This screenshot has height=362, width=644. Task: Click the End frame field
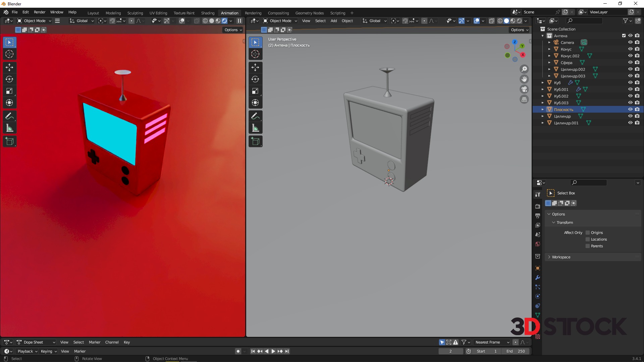(x=516, y=351)
